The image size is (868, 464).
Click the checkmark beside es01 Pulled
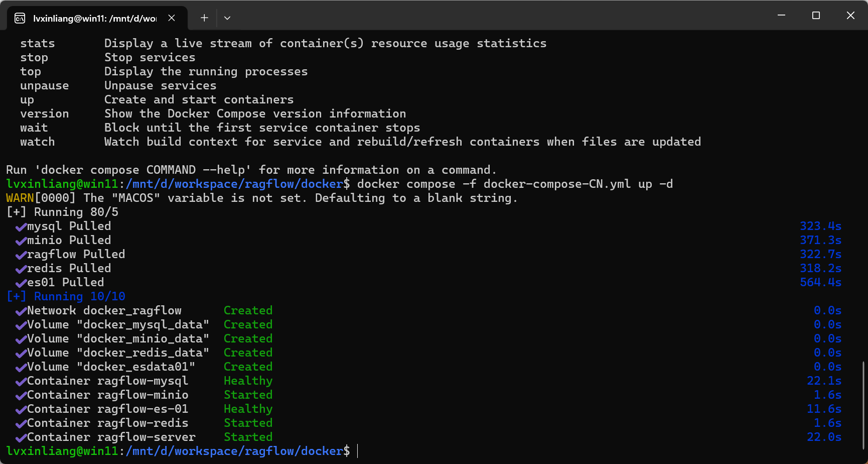coord(21,283)
